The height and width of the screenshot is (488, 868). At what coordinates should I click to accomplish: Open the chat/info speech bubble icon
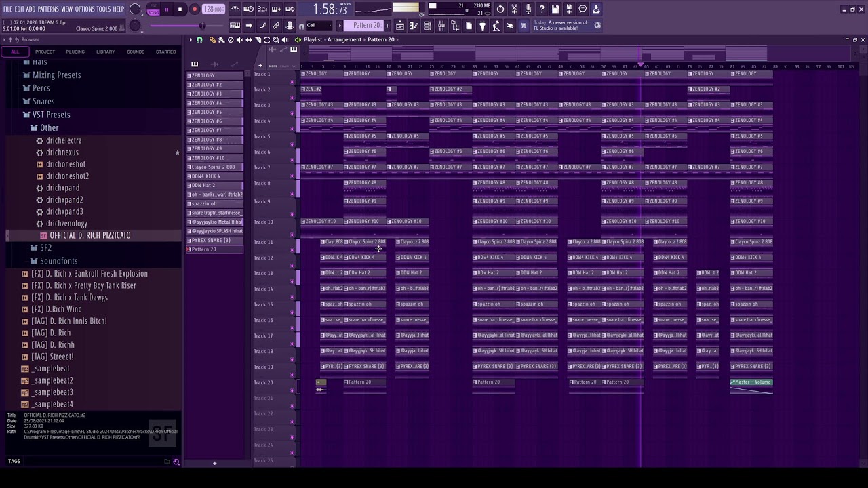click(583, 9)
